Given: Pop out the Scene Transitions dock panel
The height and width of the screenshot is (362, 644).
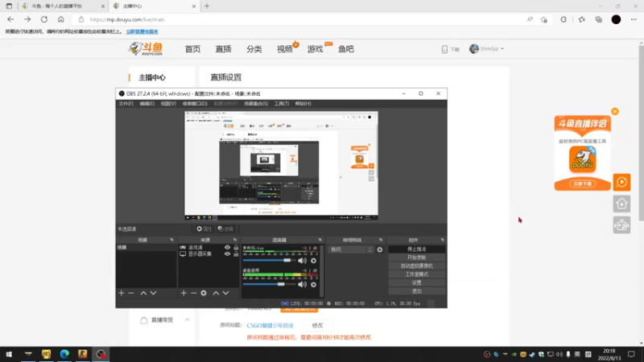Looking at the screenshot, I should coord(381,240).
